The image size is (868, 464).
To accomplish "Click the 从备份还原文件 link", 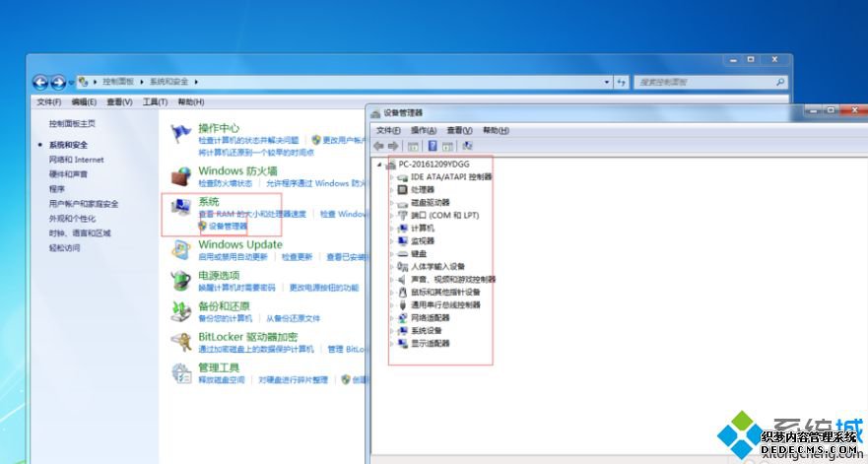I will (293, 318).
